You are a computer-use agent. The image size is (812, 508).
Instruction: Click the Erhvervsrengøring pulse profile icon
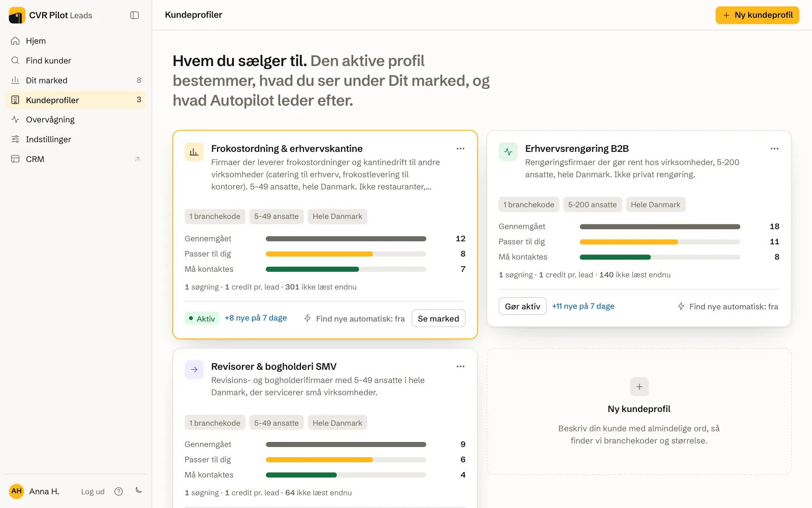[x=508, y=152]
